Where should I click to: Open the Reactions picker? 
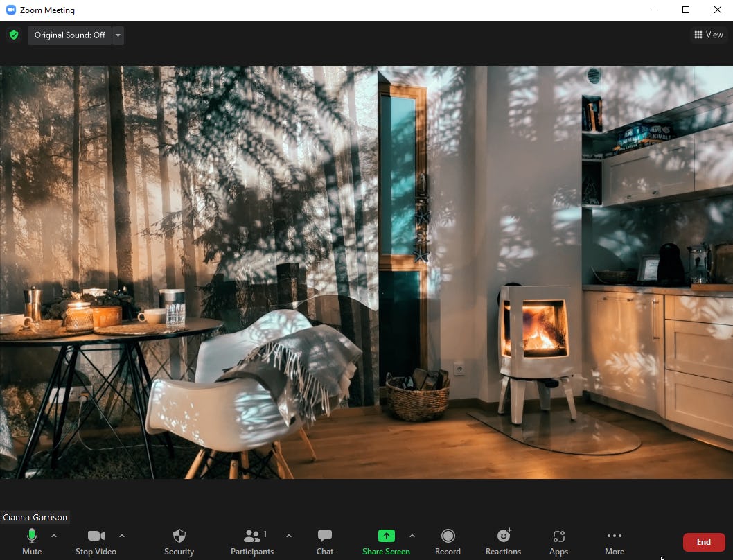[x=503, y=536]
